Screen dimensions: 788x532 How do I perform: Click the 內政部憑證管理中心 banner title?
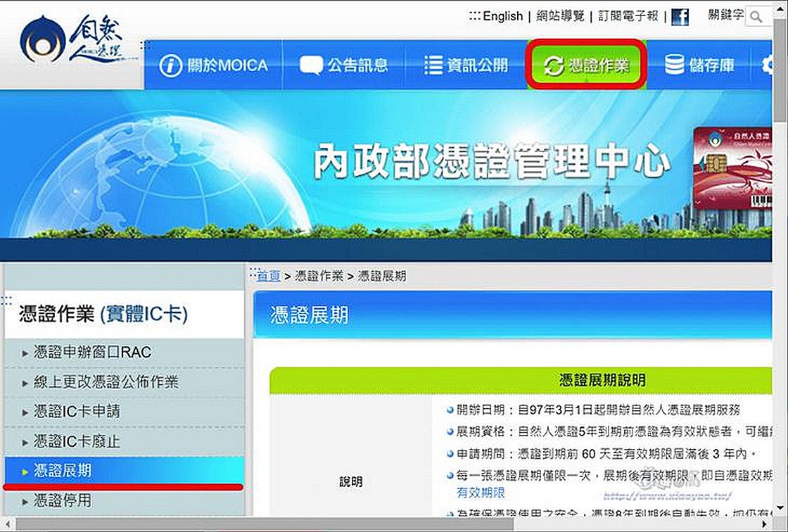pyautogui.click(x=492, y=162)
